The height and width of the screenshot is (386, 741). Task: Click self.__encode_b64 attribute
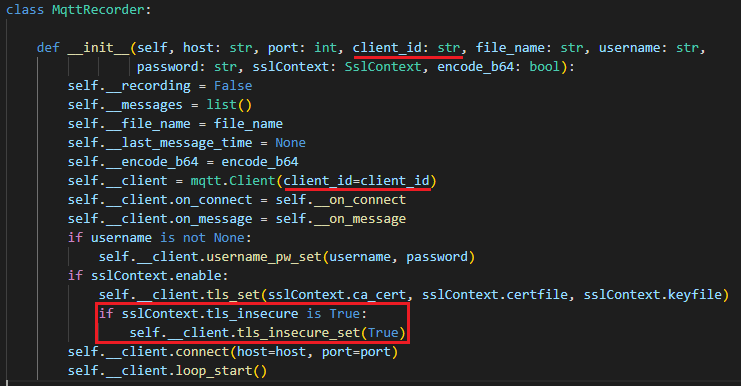pyautogui.click(x=133, y=162)
